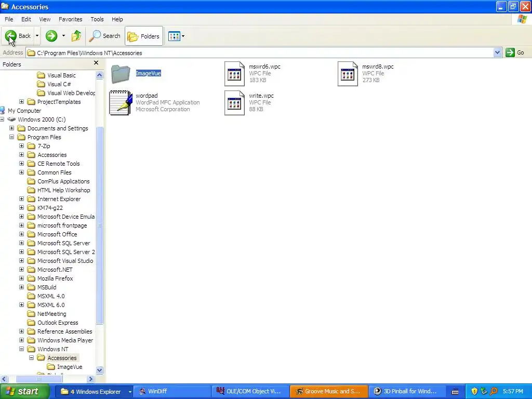The width and height of the screenshot is (532, 399).
Task: Expand the Internet Explorer tree node
Action: pyautogui.click(x=21, y=199)
